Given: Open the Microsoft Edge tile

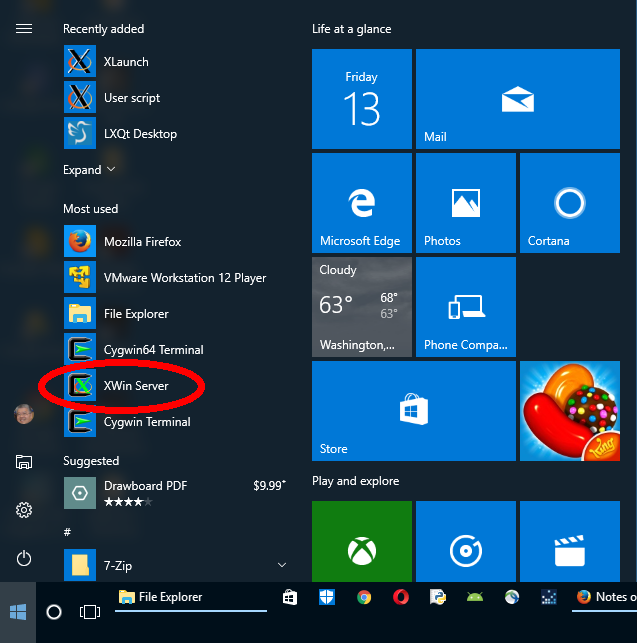Looking at the screenshot, I should coord(362,203).
